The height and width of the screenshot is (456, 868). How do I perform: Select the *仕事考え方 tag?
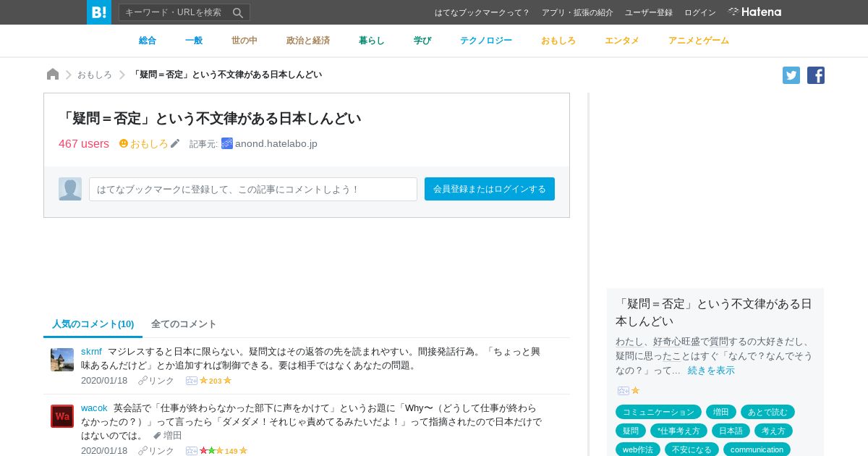pyautogui.click(x=678, y=431)
